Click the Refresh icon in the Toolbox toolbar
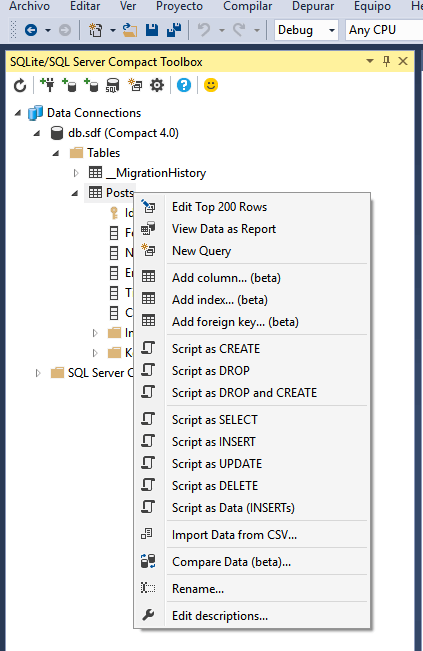423x651 pixels. [20, 86]
